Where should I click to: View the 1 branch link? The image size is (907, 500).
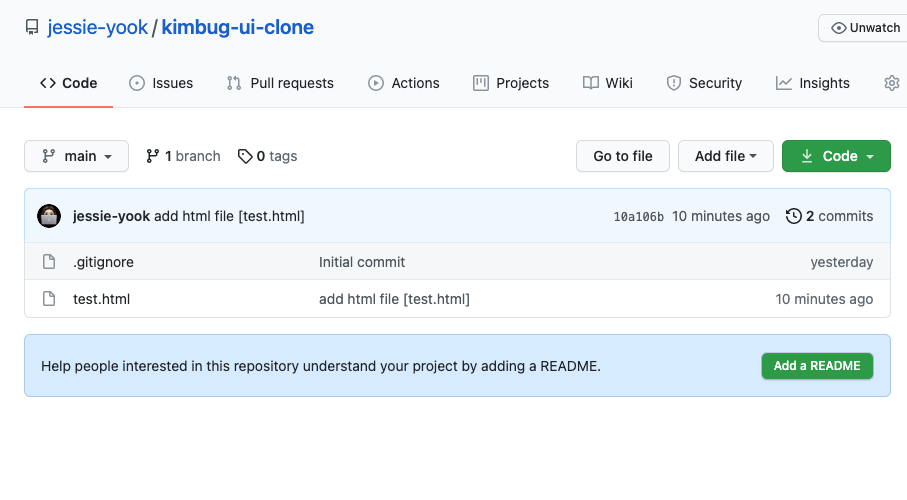click(183, 156)
